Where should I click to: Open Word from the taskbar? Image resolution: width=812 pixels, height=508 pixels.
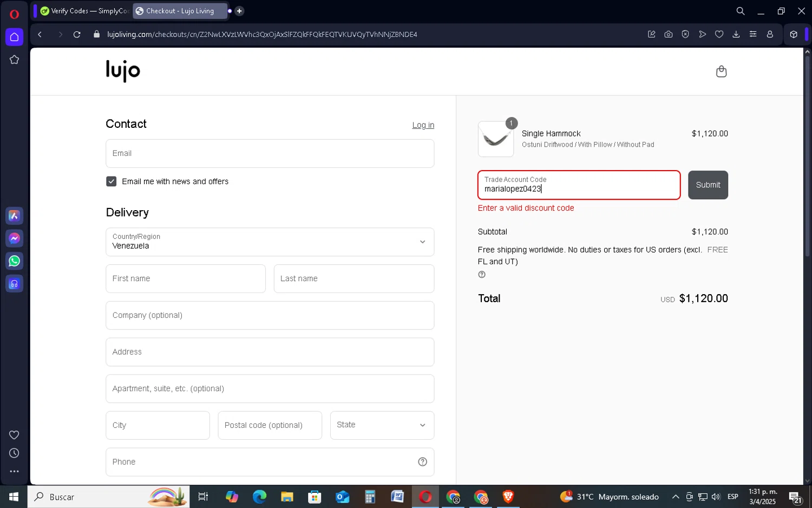[x=397, y=497]
